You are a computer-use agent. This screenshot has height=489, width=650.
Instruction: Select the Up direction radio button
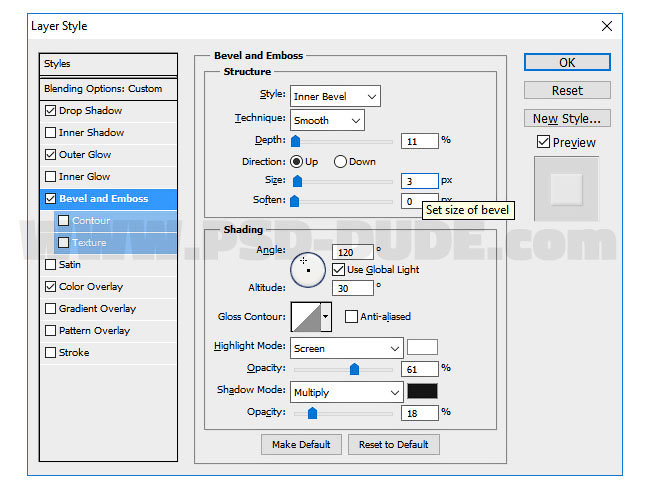tap(296, 162)
